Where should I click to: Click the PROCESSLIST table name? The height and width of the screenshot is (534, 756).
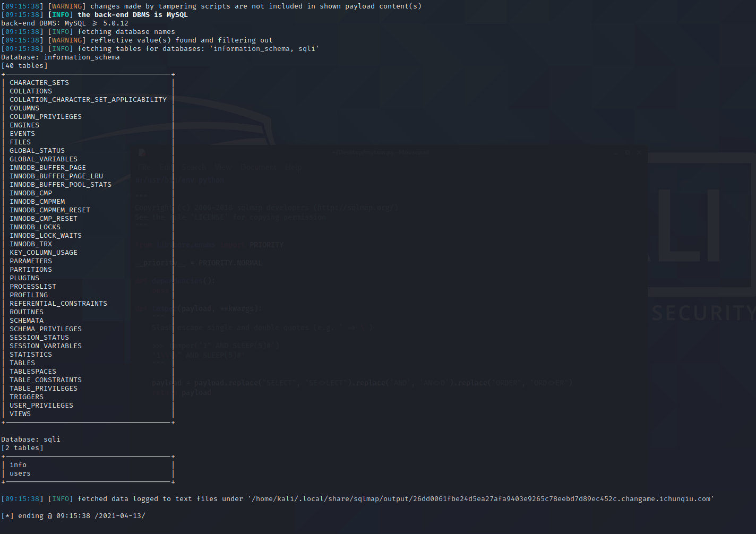coord(33,287)
